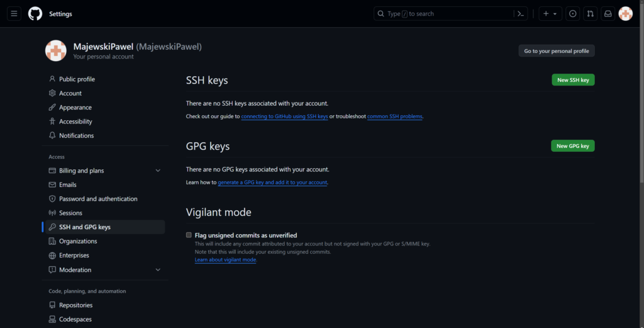Open connecting to GitHub using SSH keys link
Screen dimensions: 644x328
pyautogui.click(x=284, y=116)
